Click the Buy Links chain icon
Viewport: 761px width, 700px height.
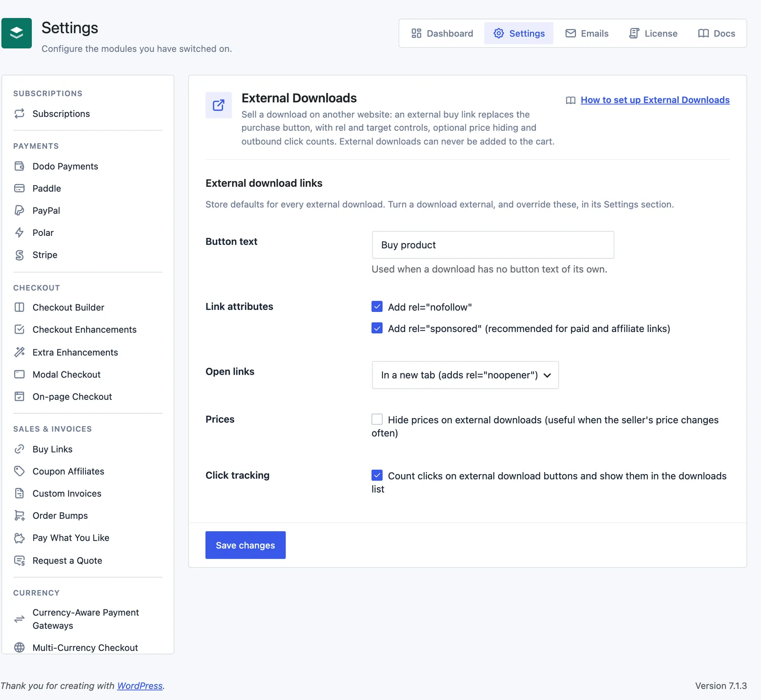pos(20,449)
